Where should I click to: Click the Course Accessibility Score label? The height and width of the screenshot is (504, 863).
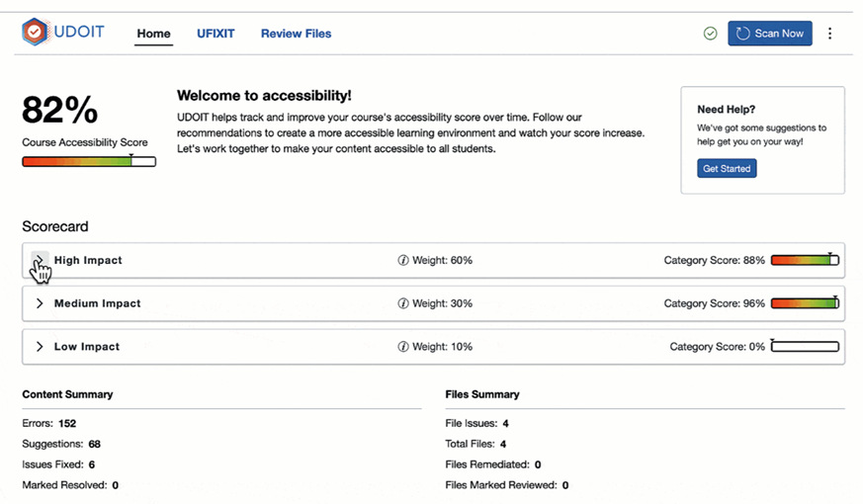[85, 142]
